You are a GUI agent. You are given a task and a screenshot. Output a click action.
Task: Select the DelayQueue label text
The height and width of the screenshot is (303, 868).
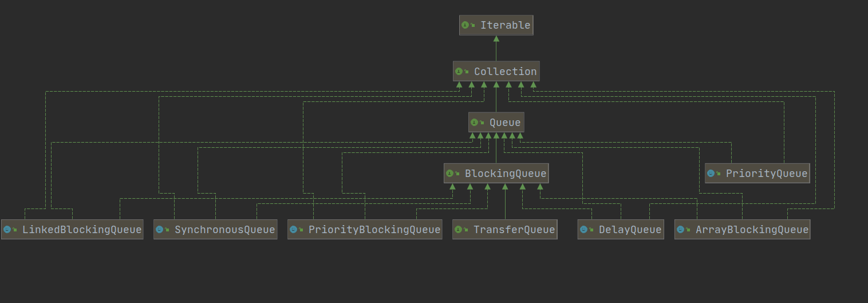pyautogui.click(x=630, y=230)
